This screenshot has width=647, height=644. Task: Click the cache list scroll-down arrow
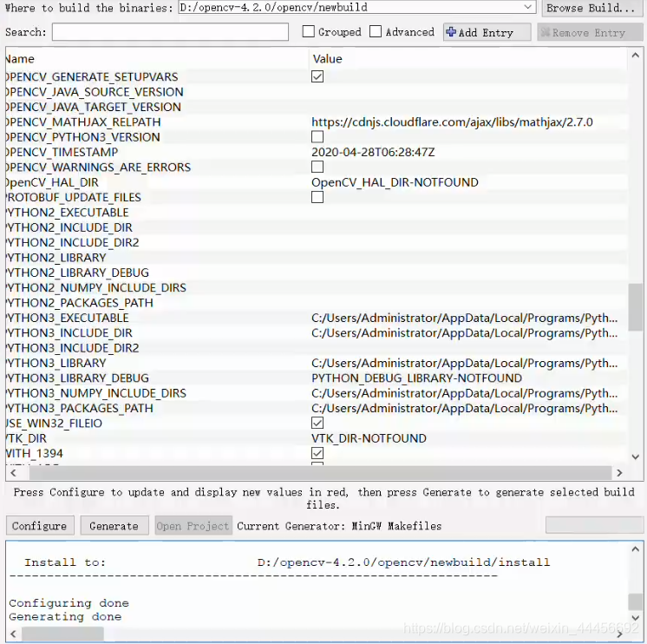[636, 457]
